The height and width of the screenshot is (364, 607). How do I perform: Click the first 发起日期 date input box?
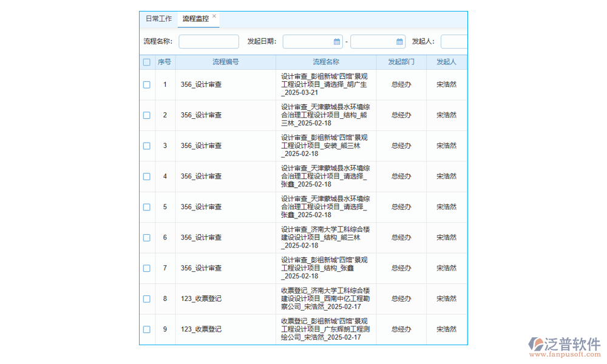tap(310, 41)
